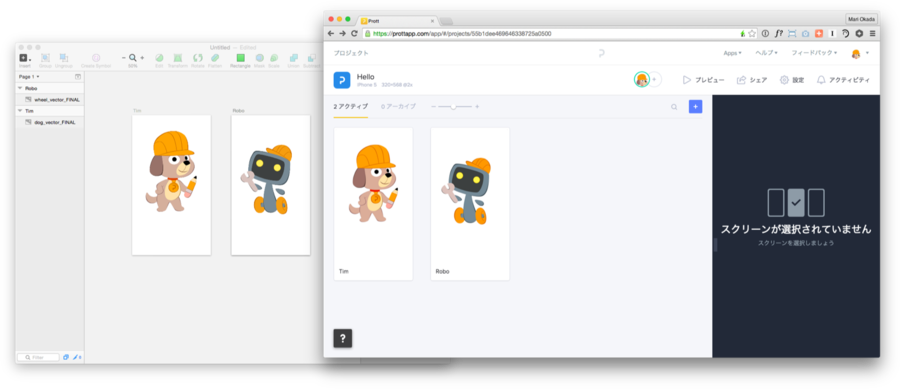
Task: Open the Page 1 dropdown in Sketch
Action: point(29,76)
